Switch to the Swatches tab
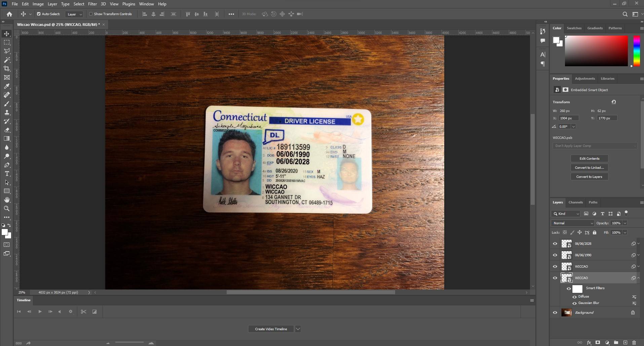Viewport: 644px width, 346px height. (x=574, y=28)
